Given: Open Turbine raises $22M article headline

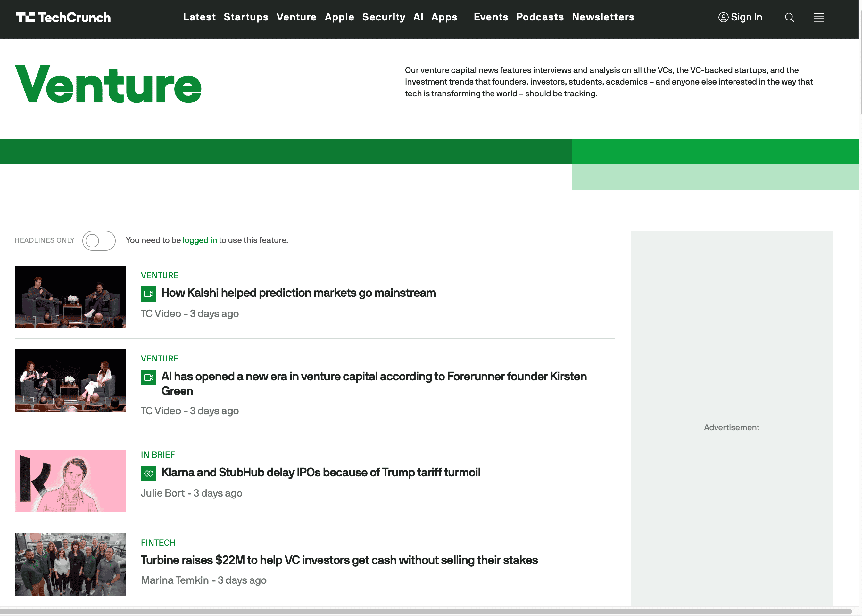Looking at the screenshot, I should (339, 560).
